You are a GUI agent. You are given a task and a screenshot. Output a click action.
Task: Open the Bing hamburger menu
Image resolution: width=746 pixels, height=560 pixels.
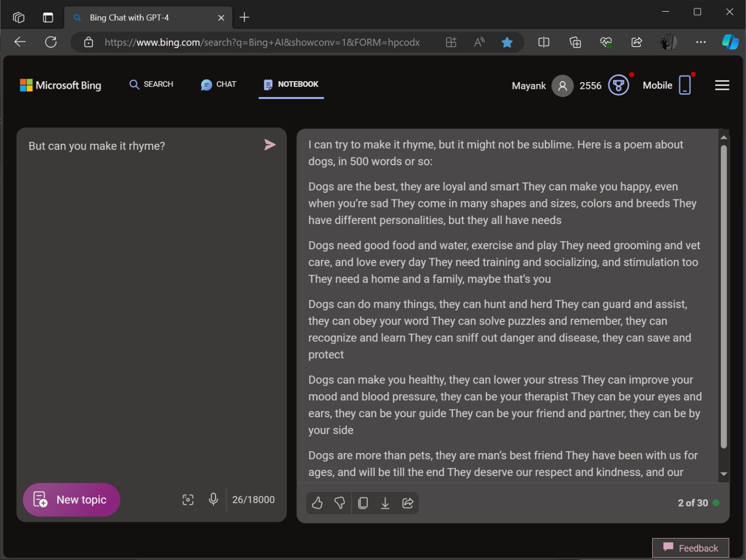tap(722, 85)
